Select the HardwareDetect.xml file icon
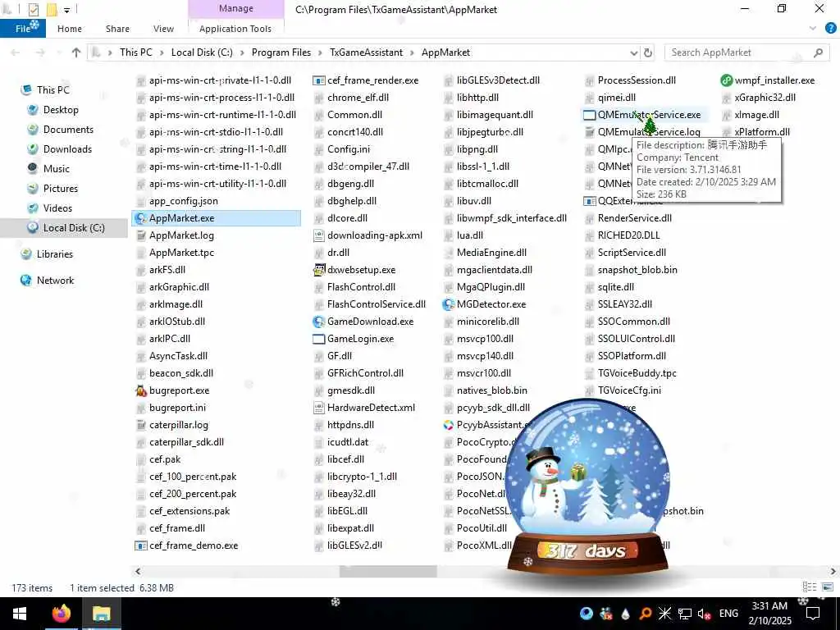Viewport: 840px width, 630px height. pyautogui.click(x=319, y=408)
